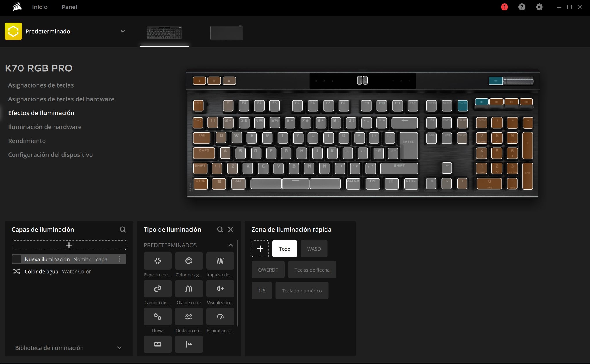Click the keyboard volume mute key

coord(496,81)
